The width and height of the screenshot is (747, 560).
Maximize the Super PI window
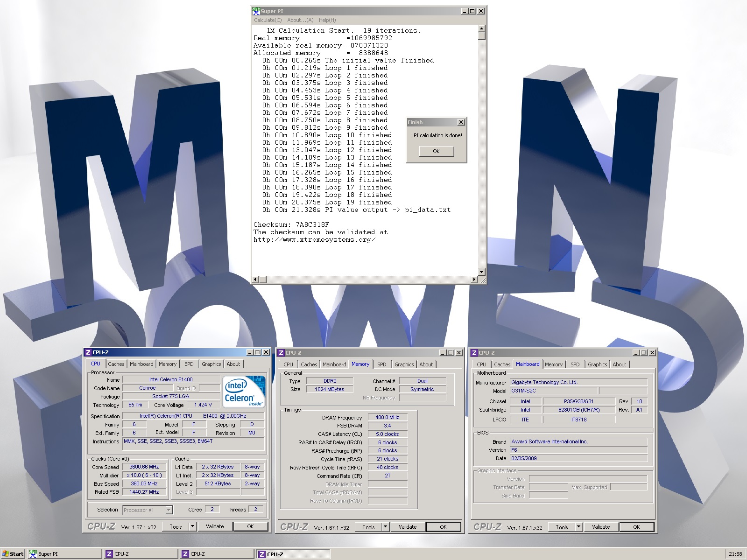point(472,11)
